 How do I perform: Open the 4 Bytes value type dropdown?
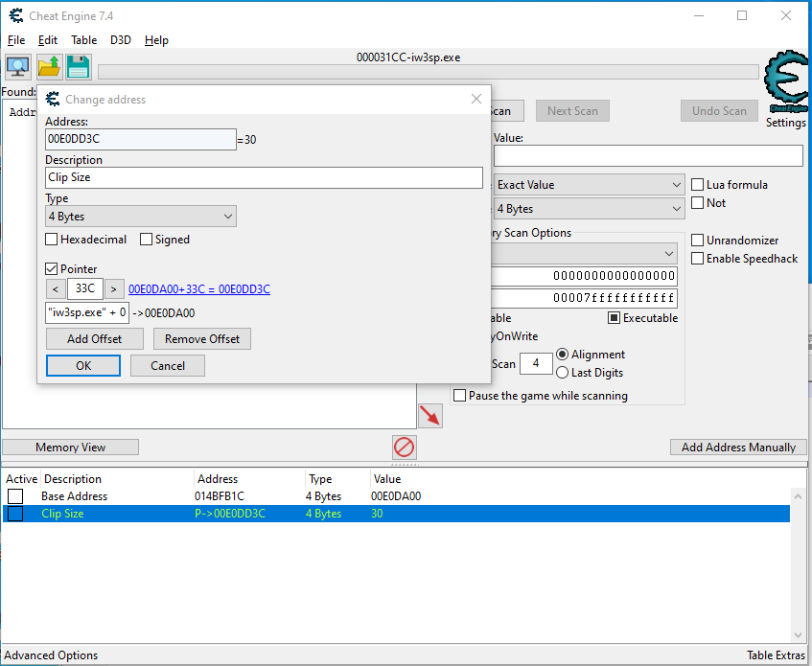coord(590,209)
